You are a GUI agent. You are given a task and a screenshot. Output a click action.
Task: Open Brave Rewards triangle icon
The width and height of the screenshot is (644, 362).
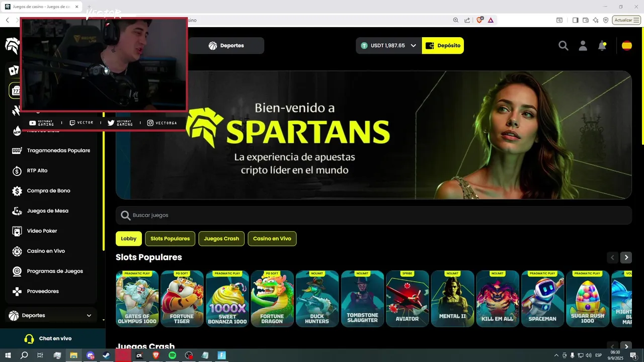click(x=491, y=20)
